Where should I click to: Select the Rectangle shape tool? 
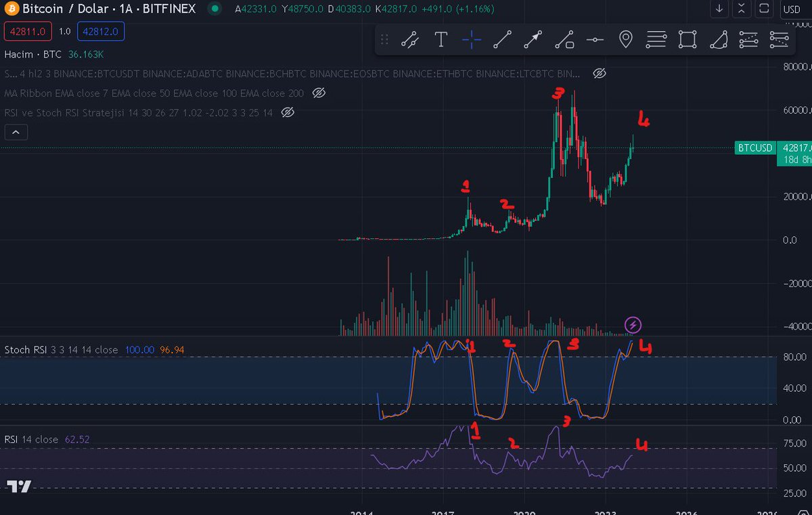[x=687, y=41]
